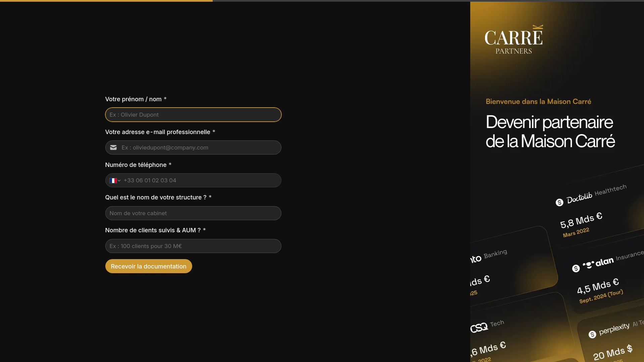Click the name field 'Ex : Olivier Dupont'
Screen dimensions: 644x362
coord(193,115)
